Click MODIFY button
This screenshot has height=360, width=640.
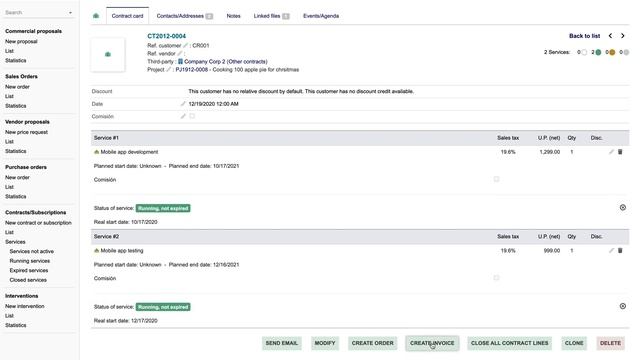325,343
